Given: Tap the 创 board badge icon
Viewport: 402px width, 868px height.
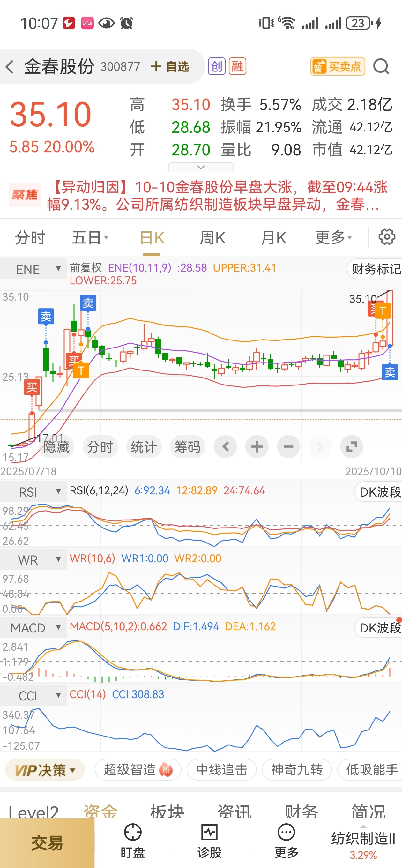Looking at the screenshot, I should 216,66.
